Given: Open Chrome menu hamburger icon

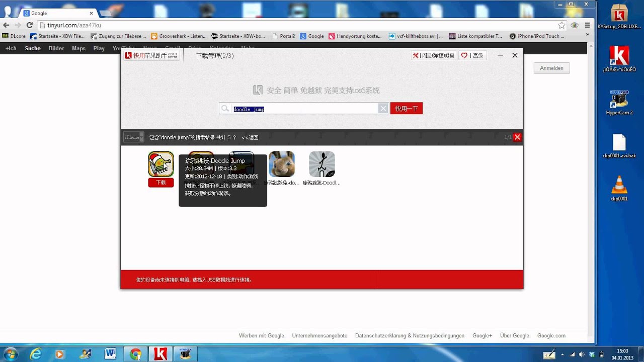Looking at the screenshot, I should [x=587, y=25].
